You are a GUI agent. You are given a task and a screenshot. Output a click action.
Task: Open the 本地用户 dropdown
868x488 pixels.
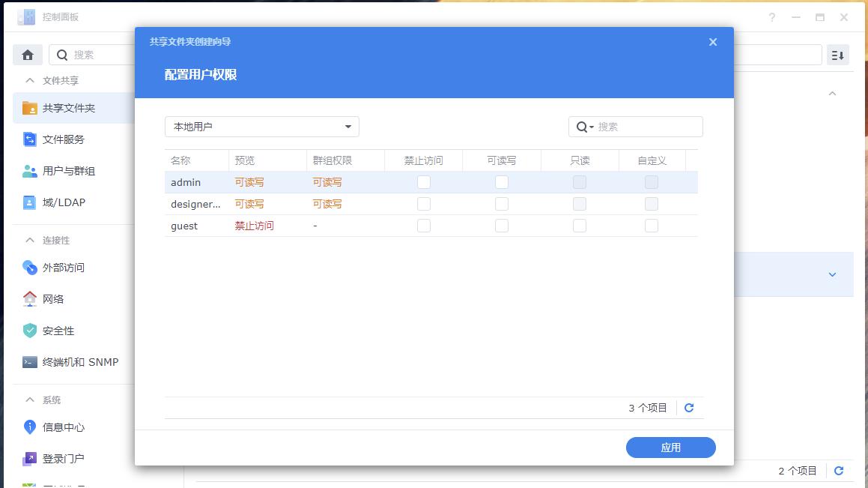click(x=261, y=126)
